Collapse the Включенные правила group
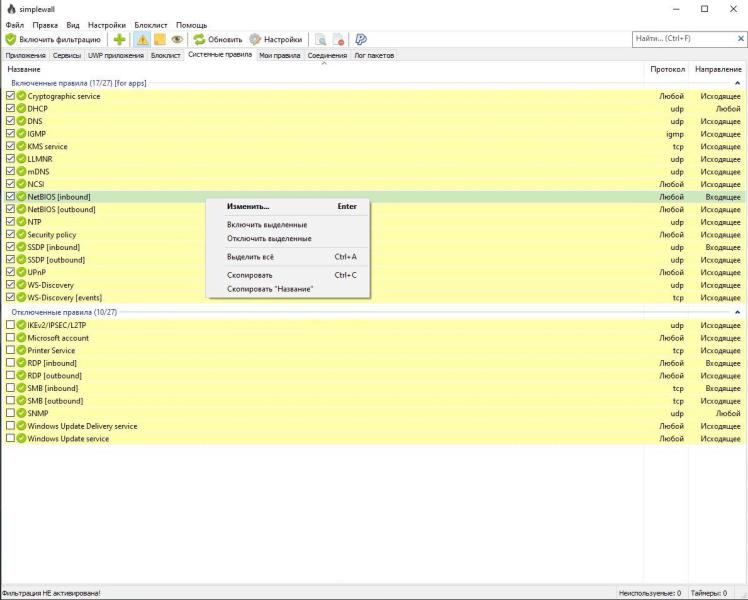The width and height of the screenshot is (748, 600). pos(737,83)
